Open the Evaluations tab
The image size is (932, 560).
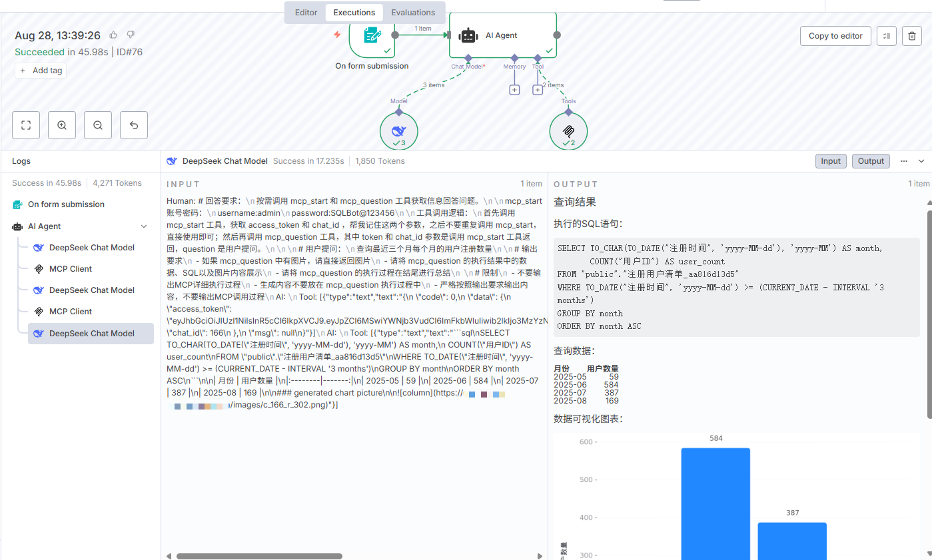click(x=413, y=13)
